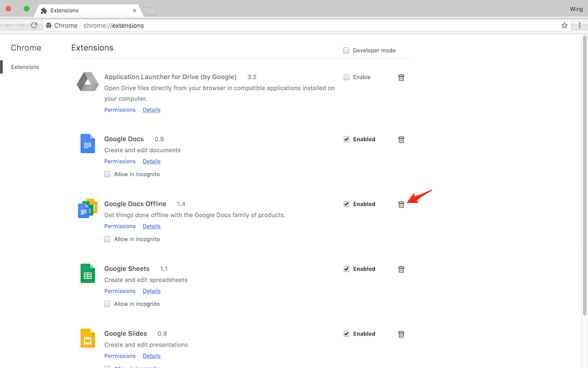Screen dimensions: 588x368
Task: Click the vertical page scrollbar
Action: [x=584, y=175]
